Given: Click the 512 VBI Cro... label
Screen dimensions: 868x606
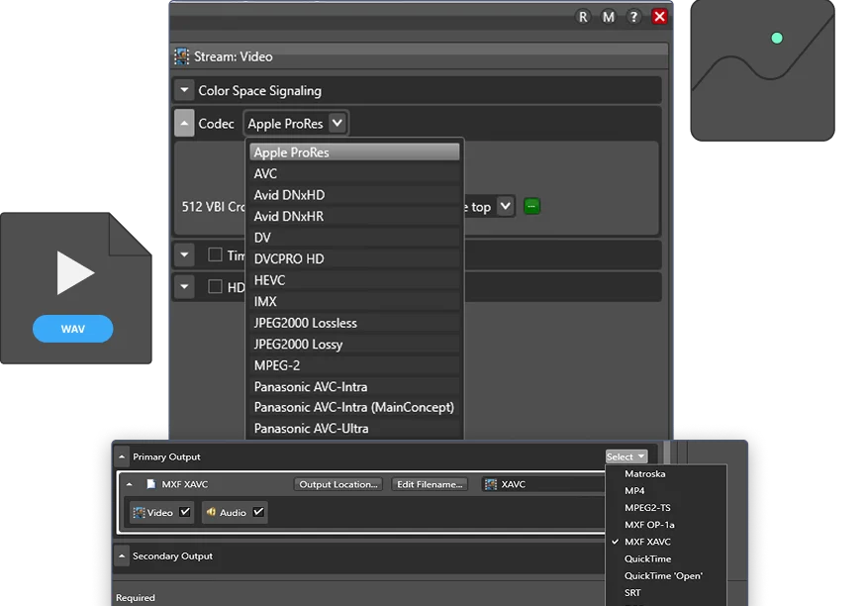Looking at the screenshot, I should 213,207.
